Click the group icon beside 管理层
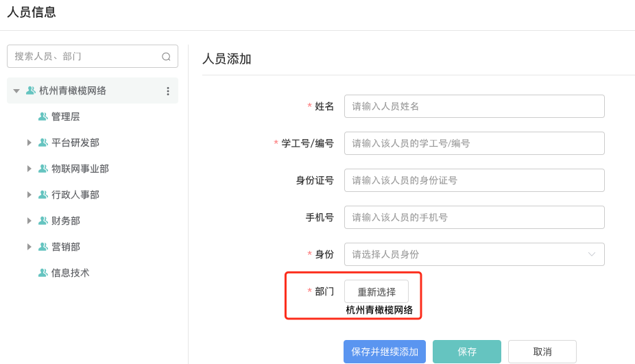 (x=43, y=117)
